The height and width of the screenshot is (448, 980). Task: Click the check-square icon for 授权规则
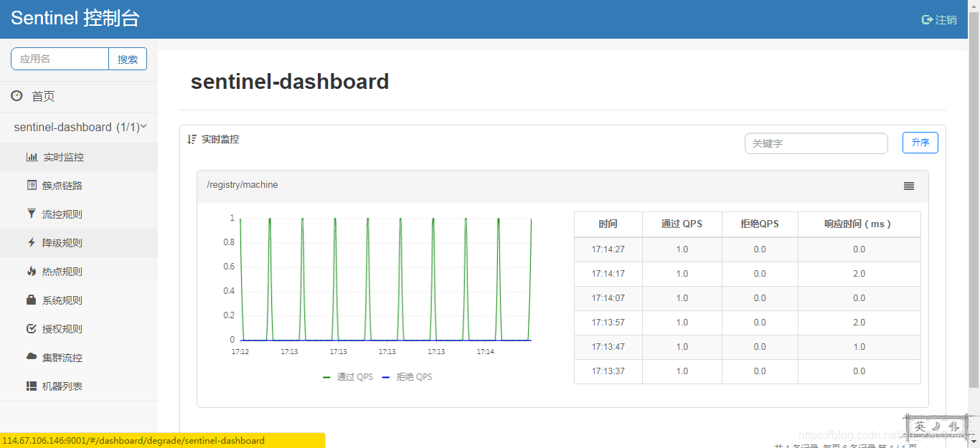32,328
